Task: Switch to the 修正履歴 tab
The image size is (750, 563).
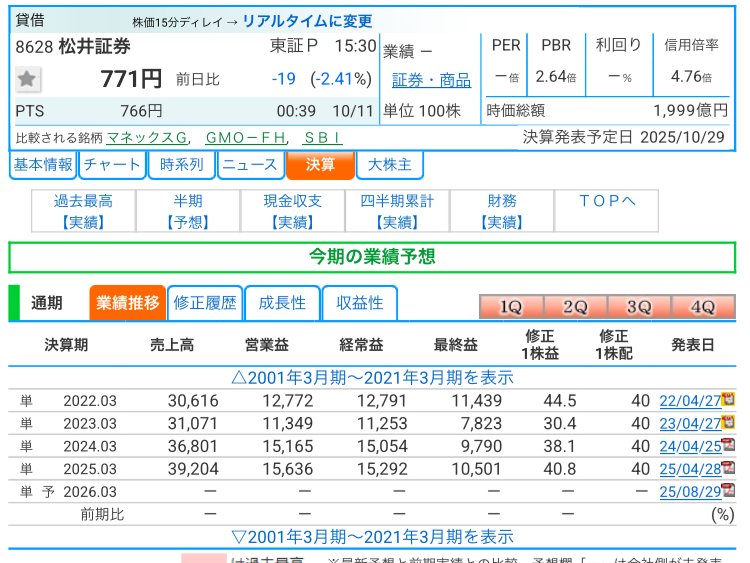Action: [205, 303]
